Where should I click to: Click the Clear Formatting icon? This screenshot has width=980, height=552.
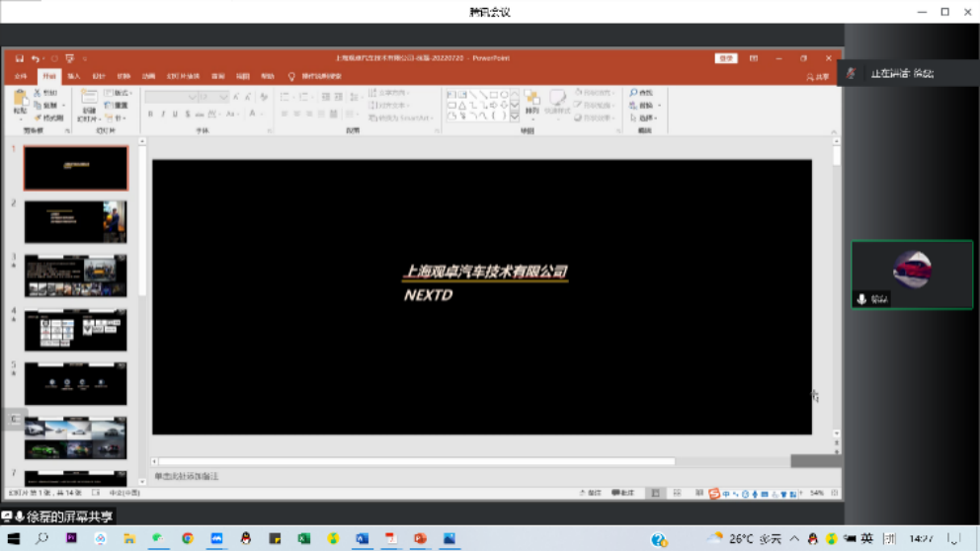(x=264, y=97)
